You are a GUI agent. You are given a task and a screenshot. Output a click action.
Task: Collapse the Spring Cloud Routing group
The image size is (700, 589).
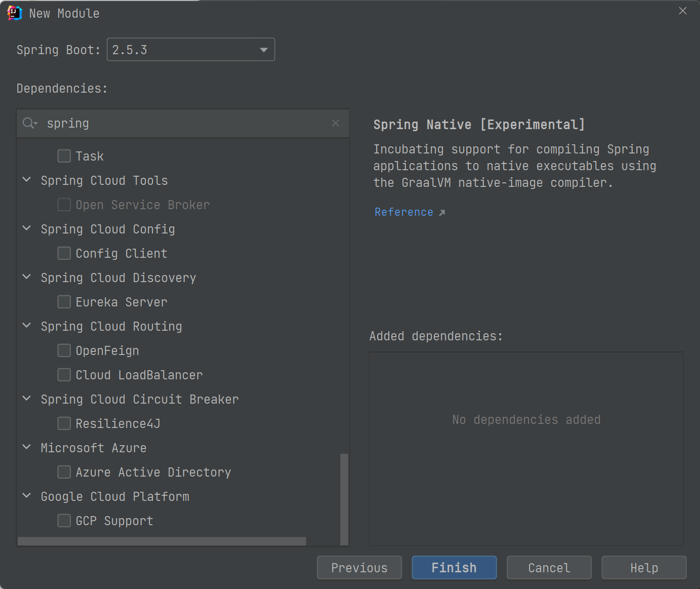tap(27, 326)
